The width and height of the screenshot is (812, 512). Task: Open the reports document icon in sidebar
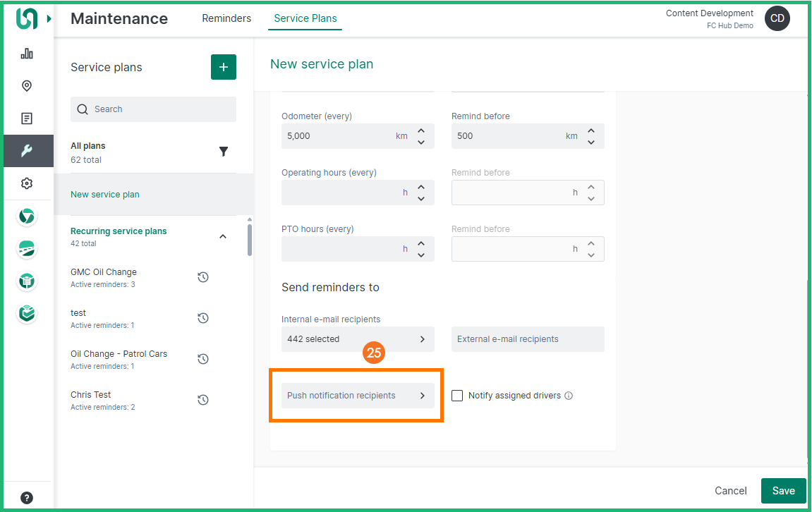[x=27, y=118]
